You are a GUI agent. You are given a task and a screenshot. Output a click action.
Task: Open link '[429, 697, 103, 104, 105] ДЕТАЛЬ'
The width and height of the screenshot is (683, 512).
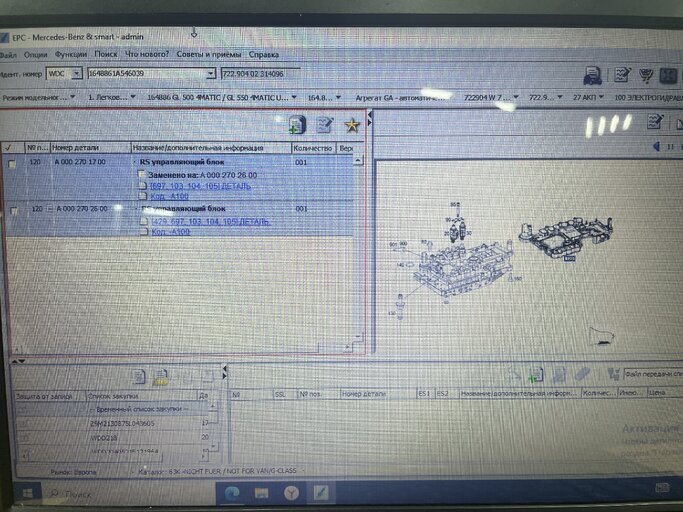tap(210, 221)
